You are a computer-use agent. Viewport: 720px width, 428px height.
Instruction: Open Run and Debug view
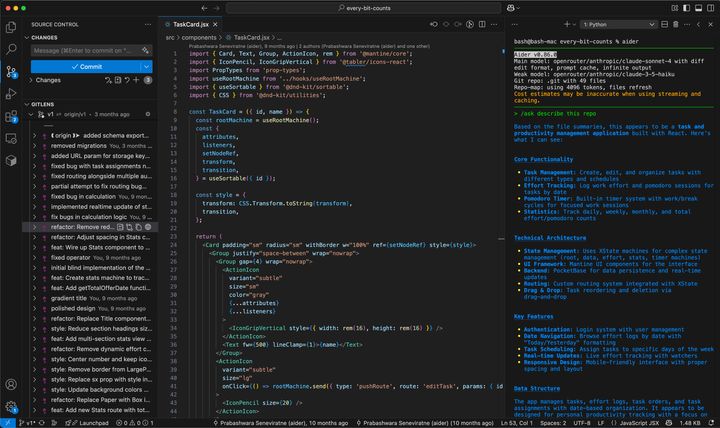click(x=11, y=94)
